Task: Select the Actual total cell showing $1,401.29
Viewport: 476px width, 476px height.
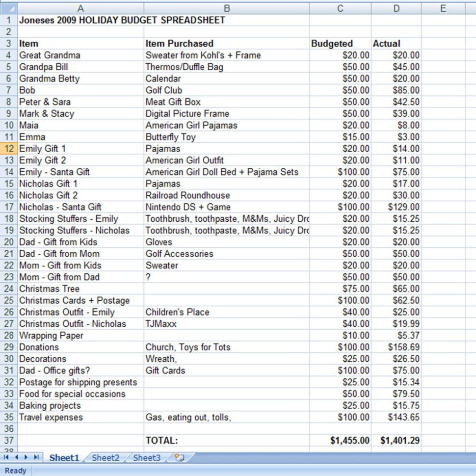Action: click(396, 441)
